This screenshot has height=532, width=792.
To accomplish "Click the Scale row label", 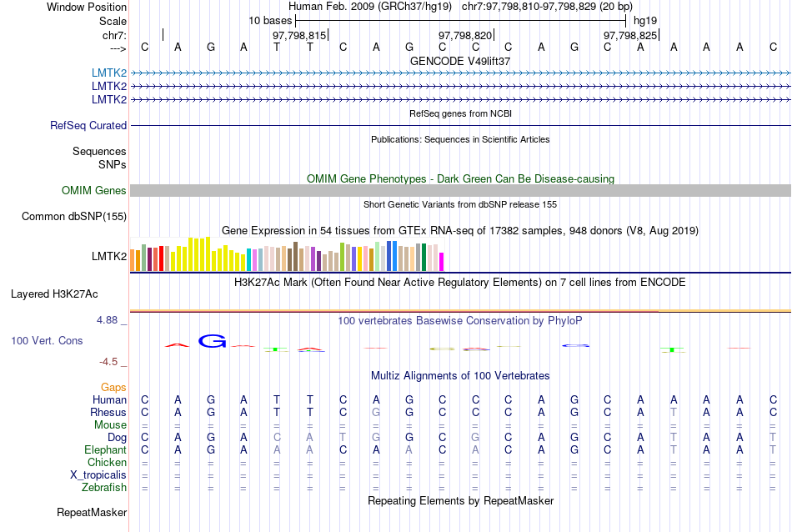I will (x=113, y=21).
